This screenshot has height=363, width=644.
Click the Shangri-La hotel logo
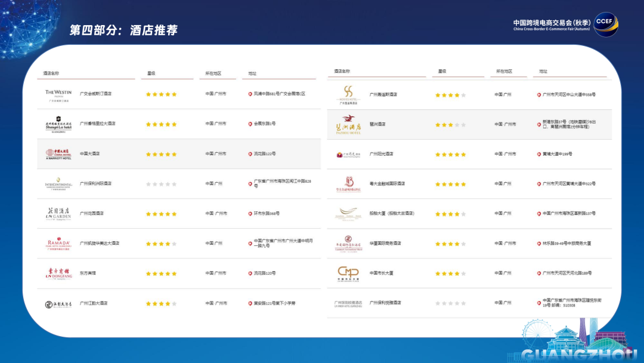click(58, 125)
